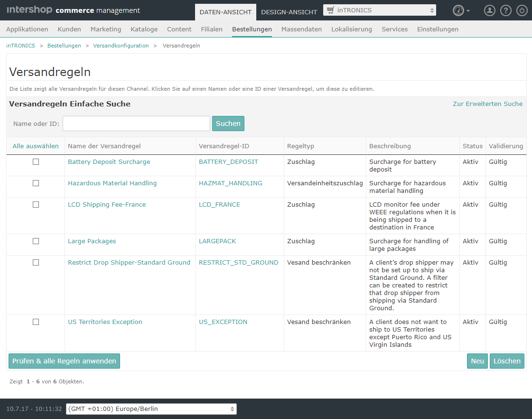Open the inTRONICS channel dropdown
Image resolution: width=532 pixels, height=419 pixels.
[380, 10]
